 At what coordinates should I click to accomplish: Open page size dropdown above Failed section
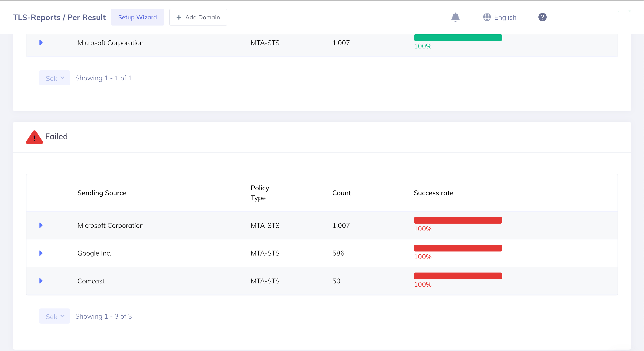[55, 78]
